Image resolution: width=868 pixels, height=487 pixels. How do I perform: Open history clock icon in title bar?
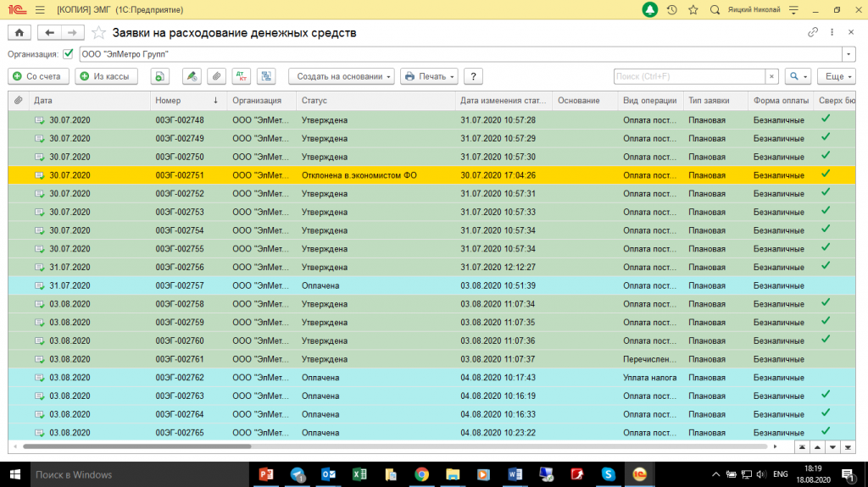pyautogui.click(x=672, y=10)
